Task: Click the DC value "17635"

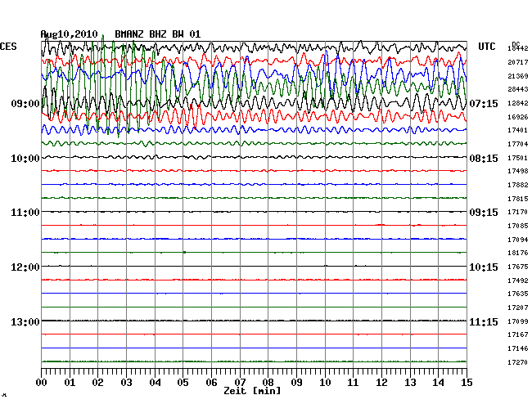Action: (518, 294)
